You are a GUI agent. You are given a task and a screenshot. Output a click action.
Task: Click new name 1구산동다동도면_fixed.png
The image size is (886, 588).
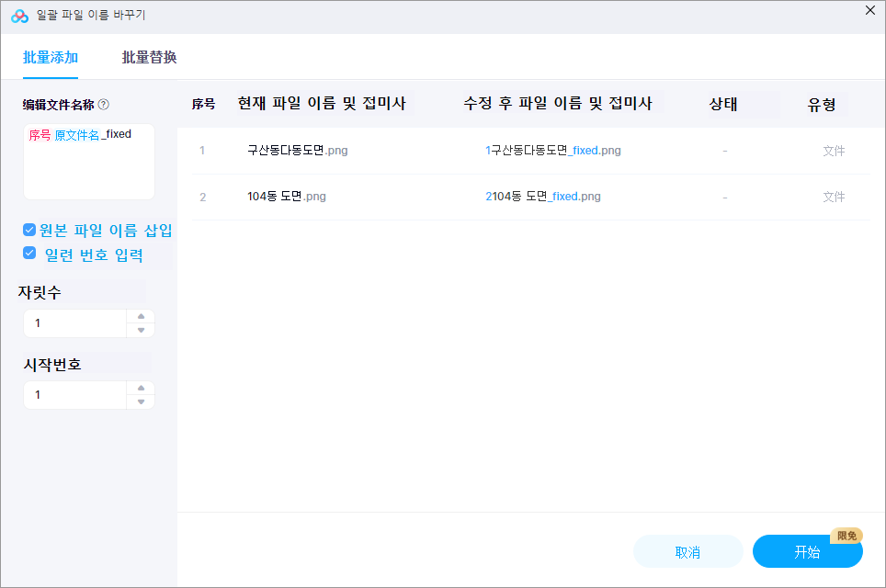pos(553,151)
